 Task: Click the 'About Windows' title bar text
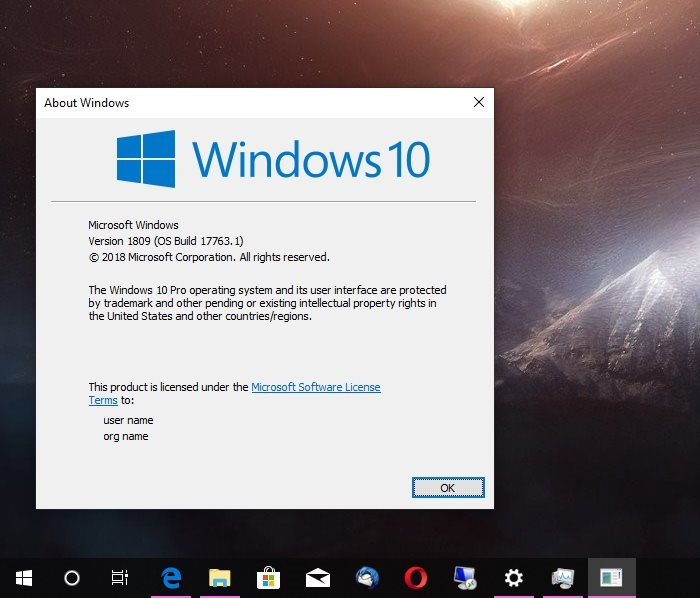[x=86, y=103]
